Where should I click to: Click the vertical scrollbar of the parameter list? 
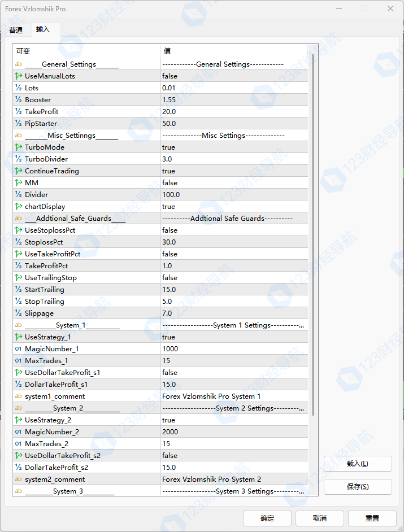coord(312,234)
